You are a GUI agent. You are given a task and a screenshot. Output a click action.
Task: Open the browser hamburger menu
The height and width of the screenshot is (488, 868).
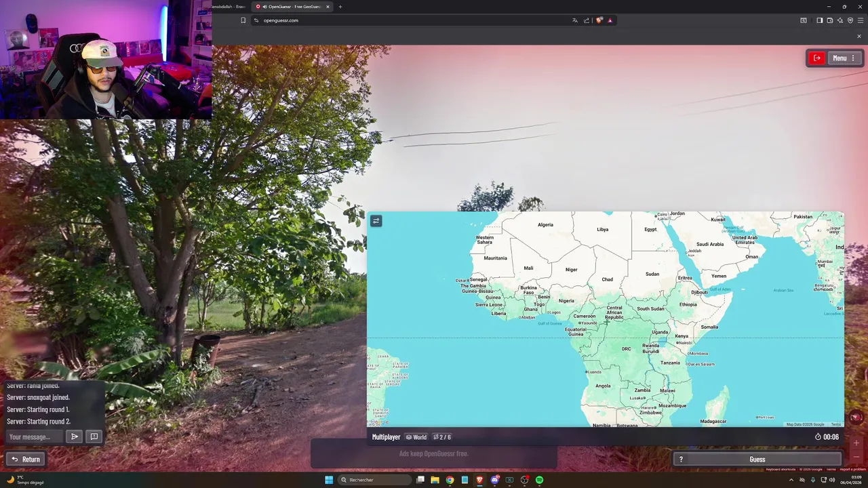(x=861, y=20)
